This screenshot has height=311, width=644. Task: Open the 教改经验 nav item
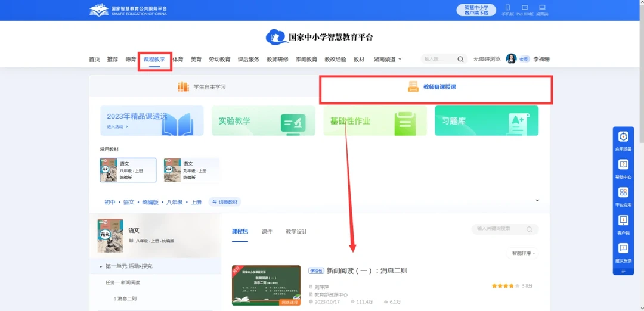click(x=336, y=59)
